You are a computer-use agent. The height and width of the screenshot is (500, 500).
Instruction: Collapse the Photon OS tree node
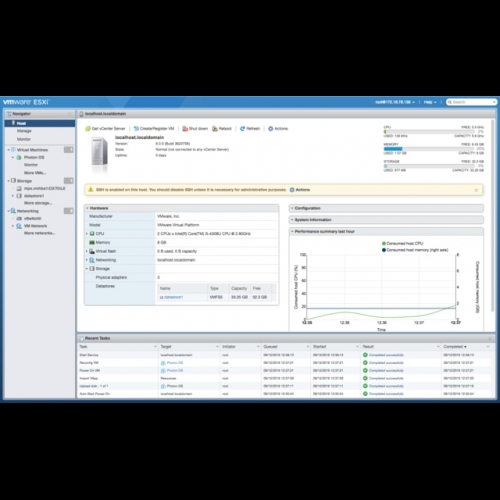13,157
